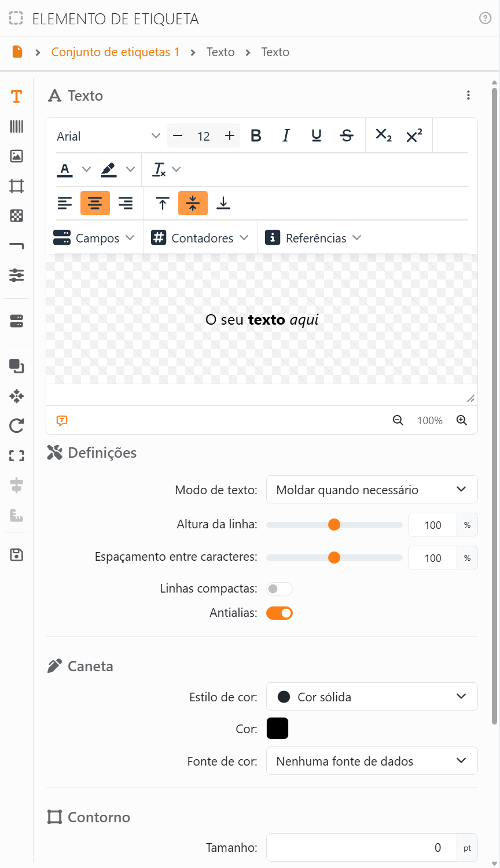Open the Contadores dropdown
Screen dimensions: 500x868
[200, 238]
